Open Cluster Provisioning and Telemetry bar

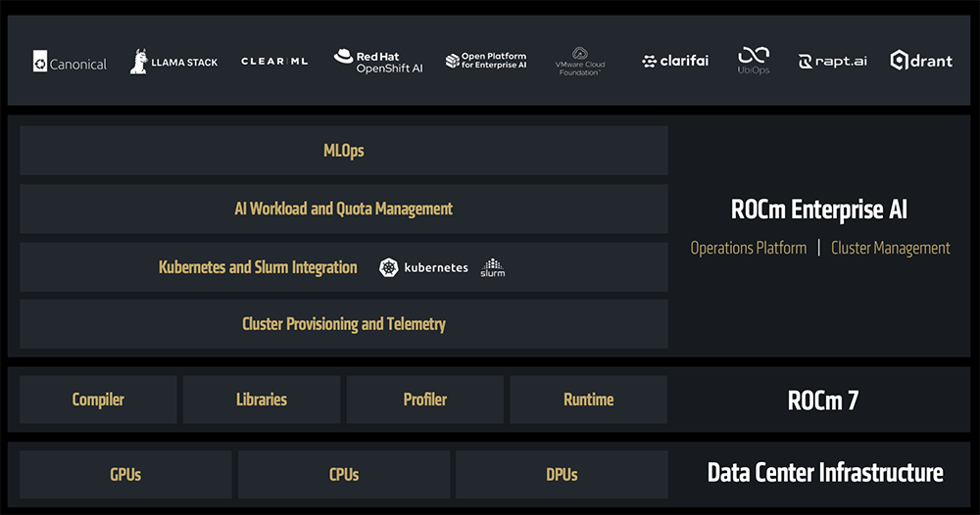pos(343,324)
